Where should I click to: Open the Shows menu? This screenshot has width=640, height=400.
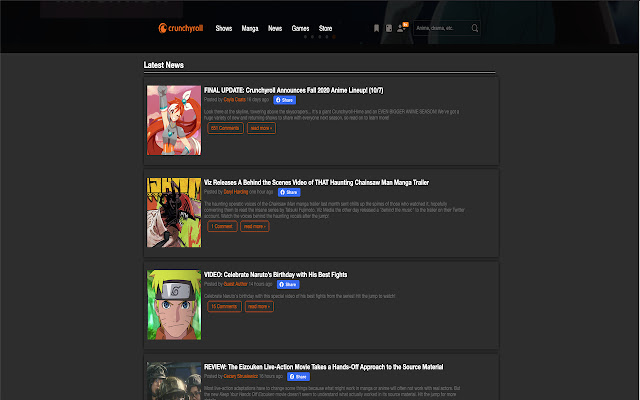tap(224, 28)
